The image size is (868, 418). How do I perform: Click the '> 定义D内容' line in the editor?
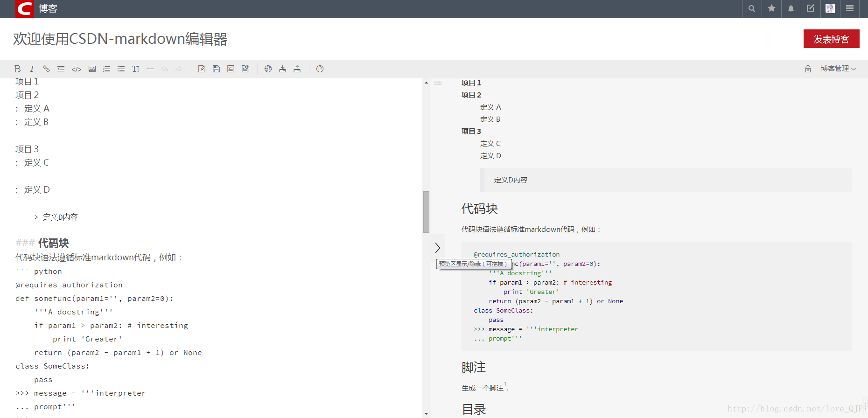pyautogui.click(x=56, y=217)
